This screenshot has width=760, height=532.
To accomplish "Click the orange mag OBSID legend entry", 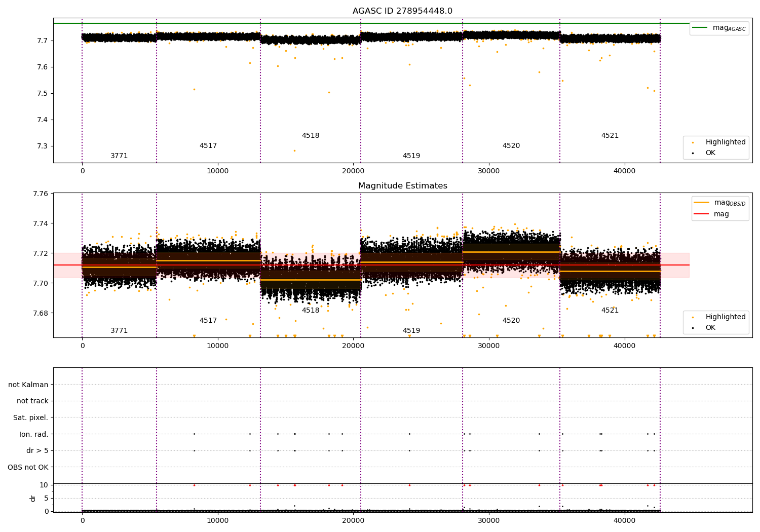I will [719, 203].
